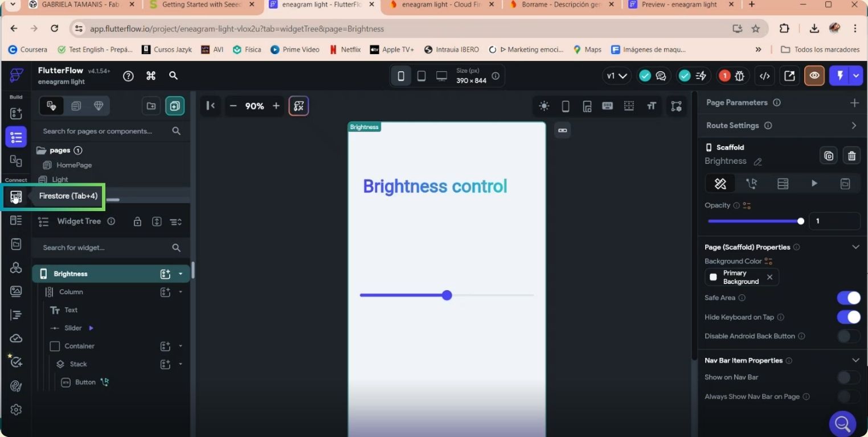Collapse the left panel with arrow icon
The image size is (868, 437).
coord(210,105)
